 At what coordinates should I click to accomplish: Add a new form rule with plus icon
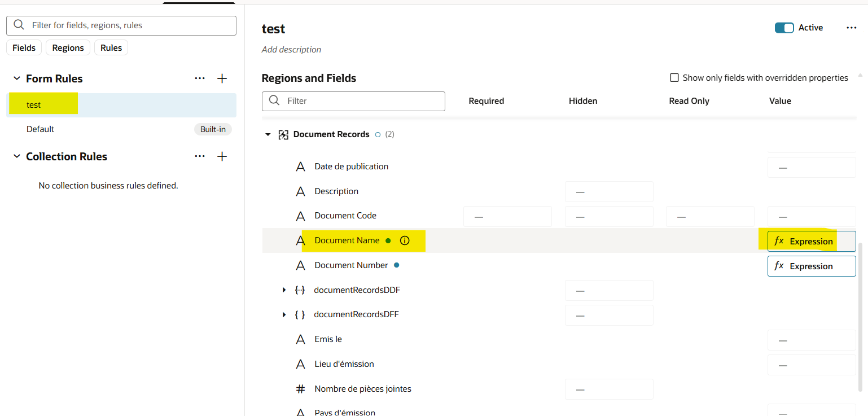[x=222, y=78]
